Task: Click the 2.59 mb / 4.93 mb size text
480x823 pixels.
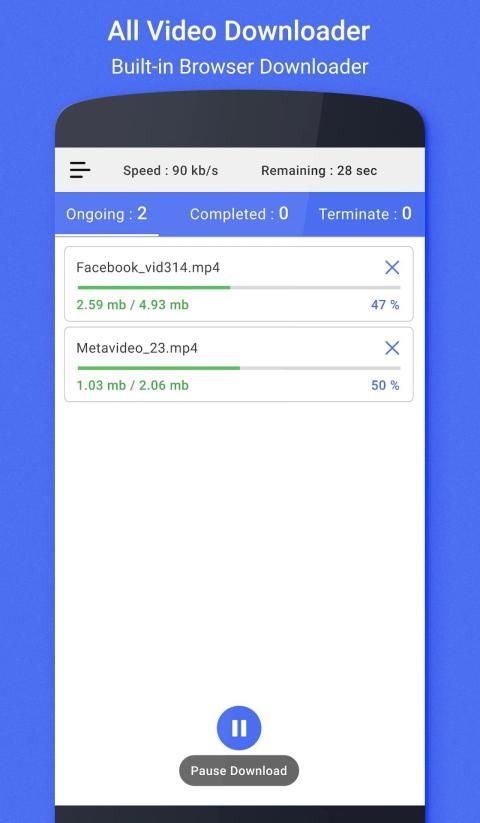Action: click(133, 305)
